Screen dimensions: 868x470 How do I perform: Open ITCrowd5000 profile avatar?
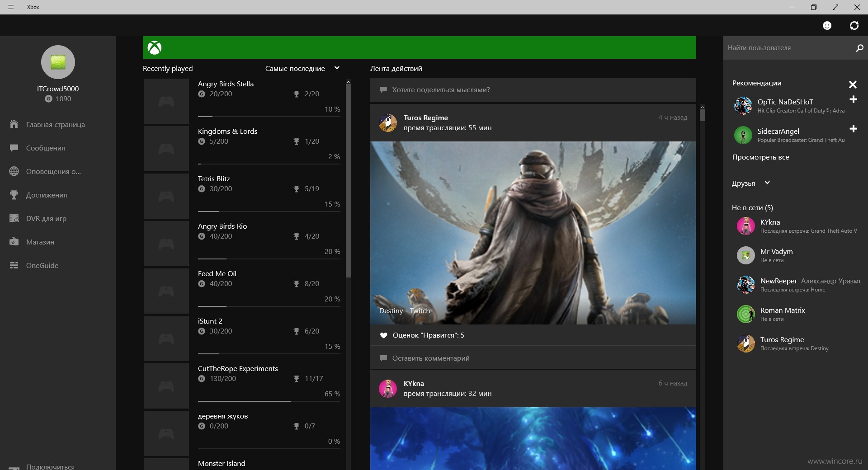click(x=58, y=62)
